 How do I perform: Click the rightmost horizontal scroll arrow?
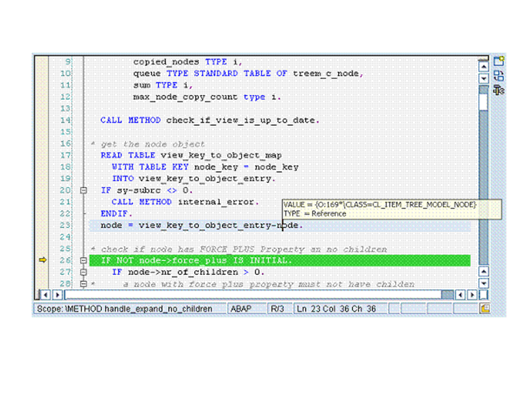point(472,295)
